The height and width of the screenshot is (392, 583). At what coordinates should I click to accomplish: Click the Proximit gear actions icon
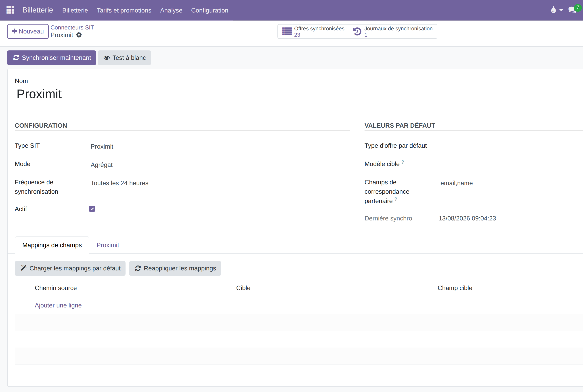79,35
